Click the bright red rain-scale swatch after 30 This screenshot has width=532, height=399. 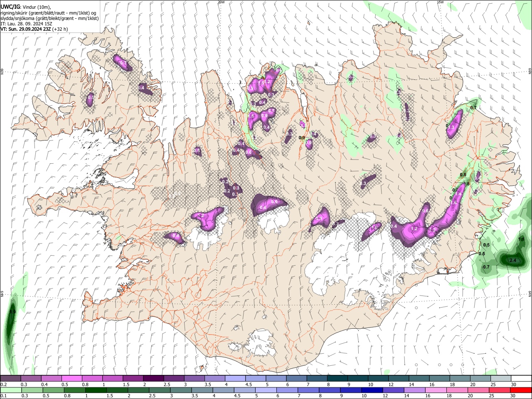[x=521, y=390]
